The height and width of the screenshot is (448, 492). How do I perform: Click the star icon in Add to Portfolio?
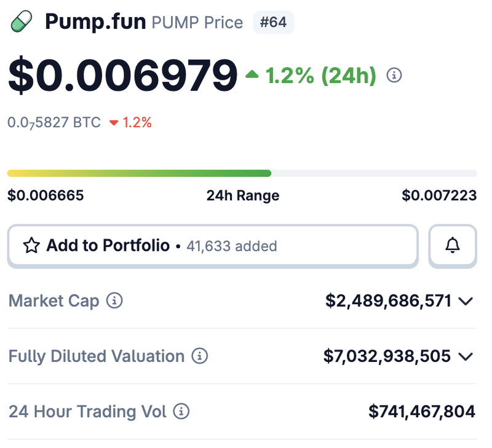pos(31,246)
